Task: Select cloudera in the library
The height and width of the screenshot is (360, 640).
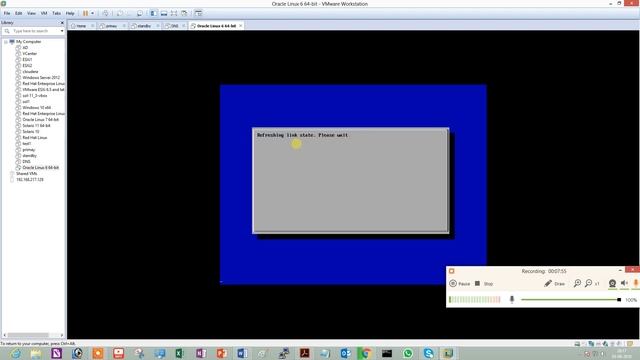Action: tap(30, 71)
